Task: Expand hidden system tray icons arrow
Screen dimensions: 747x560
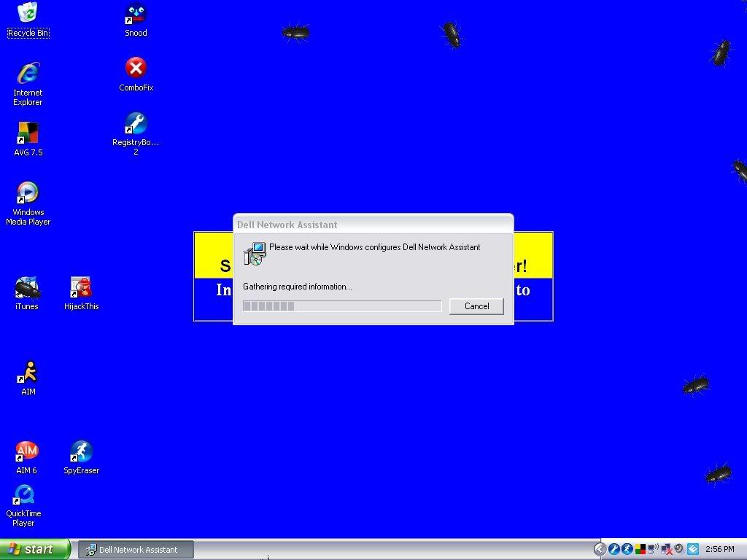Action: tap(600, 549)
